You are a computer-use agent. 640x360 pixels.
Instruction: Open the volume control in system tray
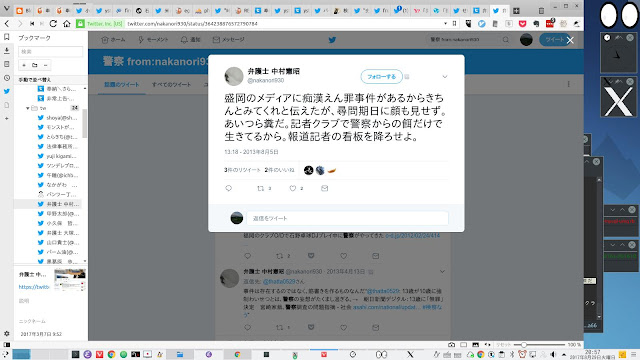tap(553, 354)
